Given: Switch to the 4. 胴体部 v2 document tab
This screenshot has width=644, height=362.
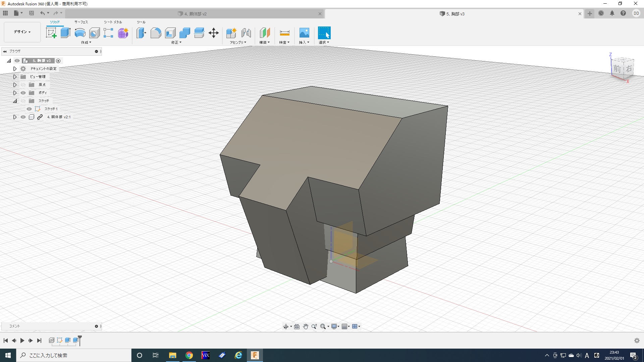Looking at the screenshot, I should [x=195, y=14].
